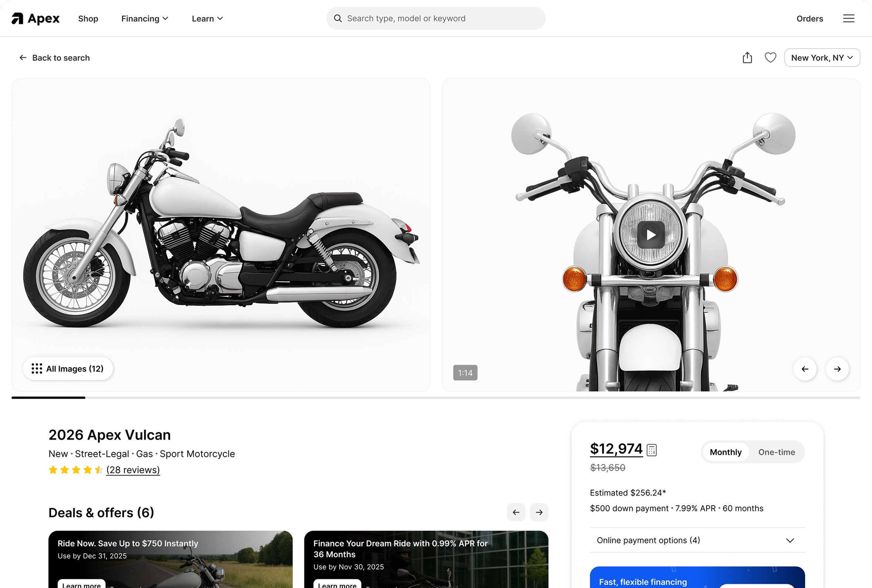Click the back arrow next to Back to search
Image resolution: width=872 pixels, height=588 pixels.
(23, 57)
